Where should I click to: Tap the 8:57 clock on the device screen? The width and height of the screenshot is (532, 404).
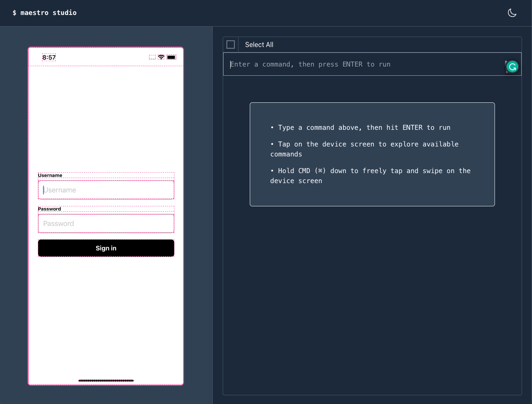point(49,57)
